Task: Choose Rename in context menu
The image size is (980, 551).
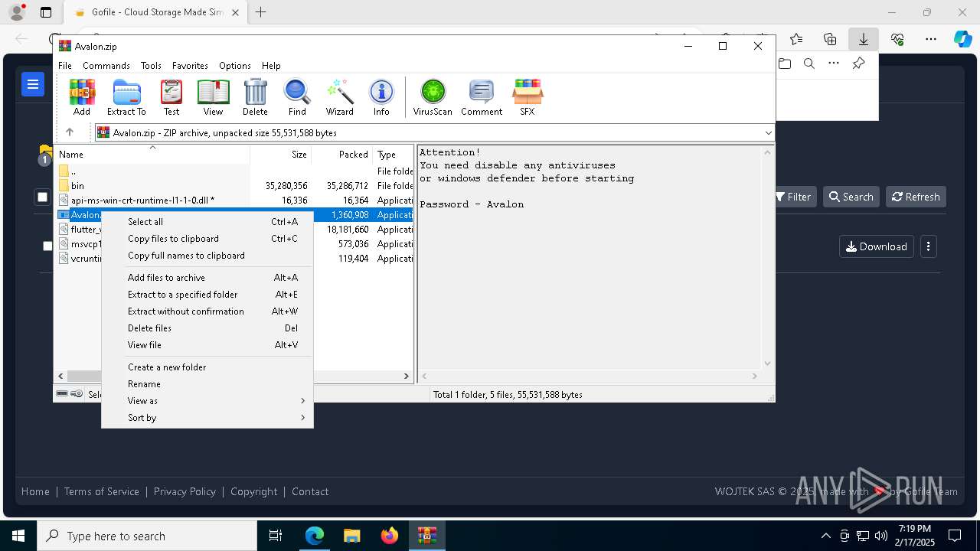Action: (207, 384)
